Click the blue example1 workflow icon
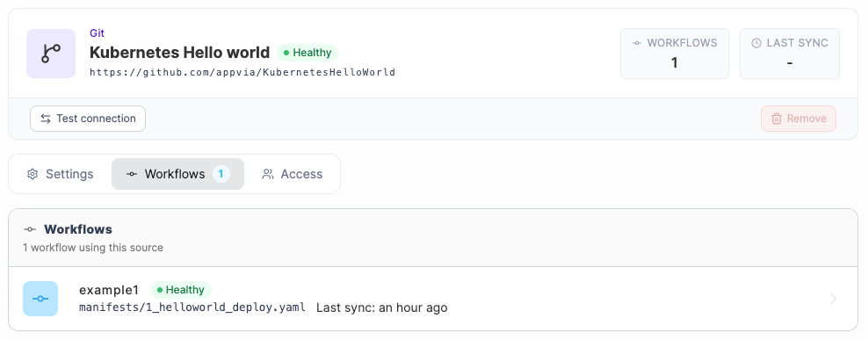Screen dimensions: 868x340 point(40,299)
